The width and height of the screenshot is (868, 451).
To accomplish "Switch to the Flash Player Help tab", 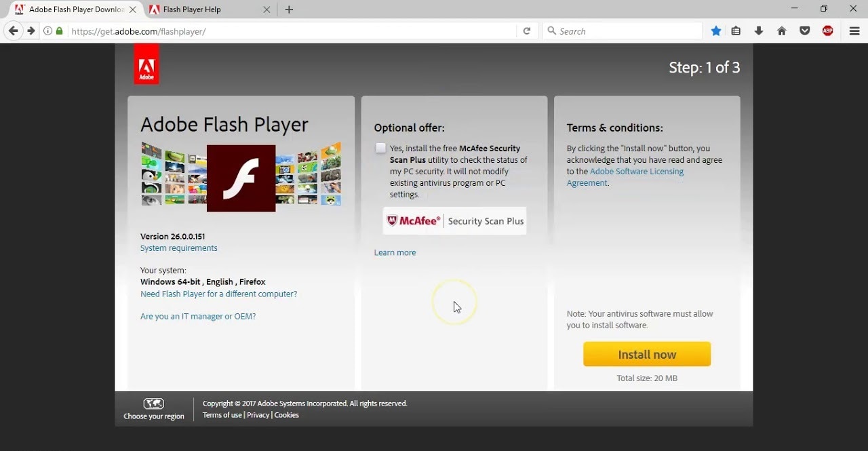I will point(210,9).
